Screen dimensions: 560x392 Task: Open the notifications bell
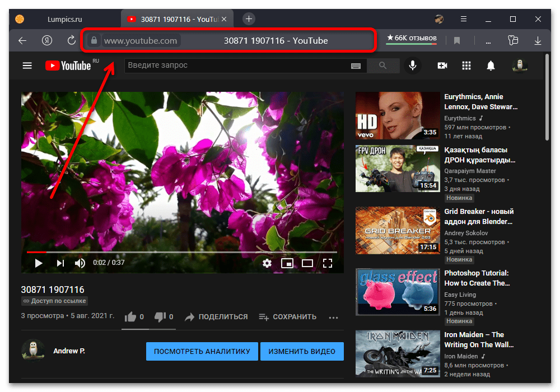coord(491,66)
